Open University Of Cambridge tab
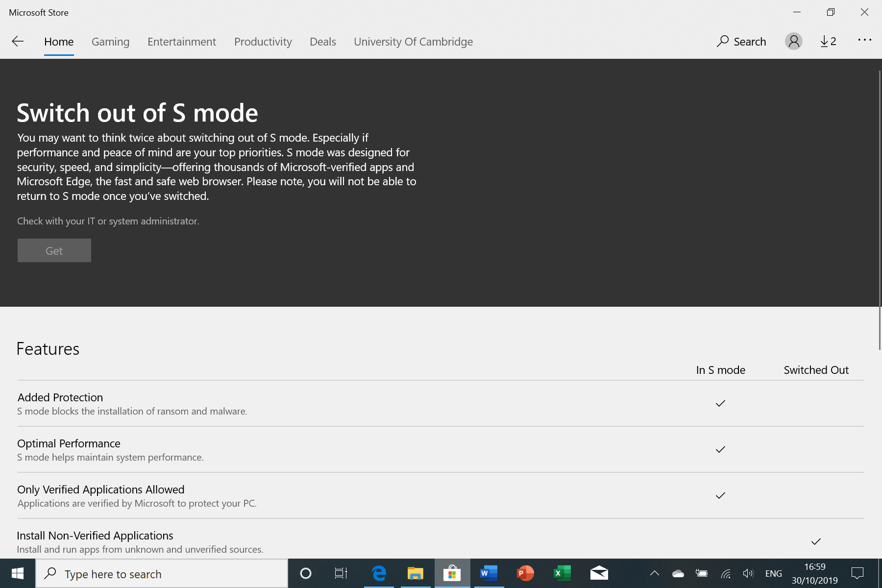The height and width of the screenshot is (588, 882). pyautogui.click(x=414, y=42)
